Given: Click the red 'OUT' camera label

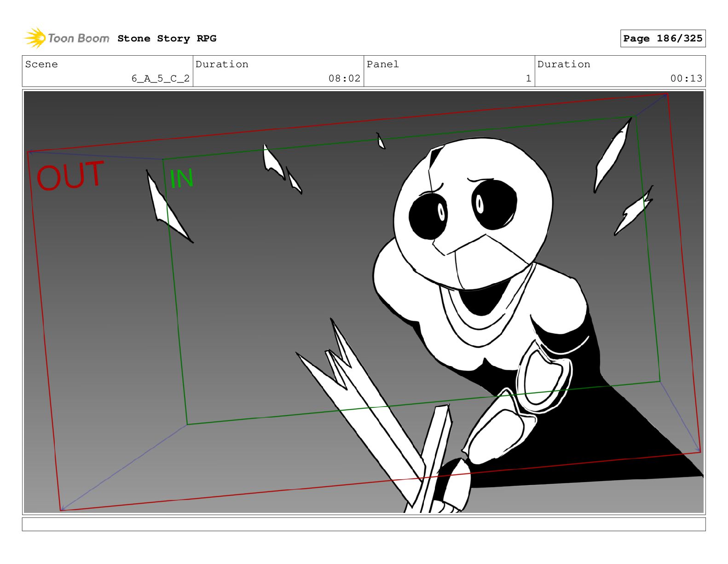Looking at the screenshot, I should click(x=70, y=175).
